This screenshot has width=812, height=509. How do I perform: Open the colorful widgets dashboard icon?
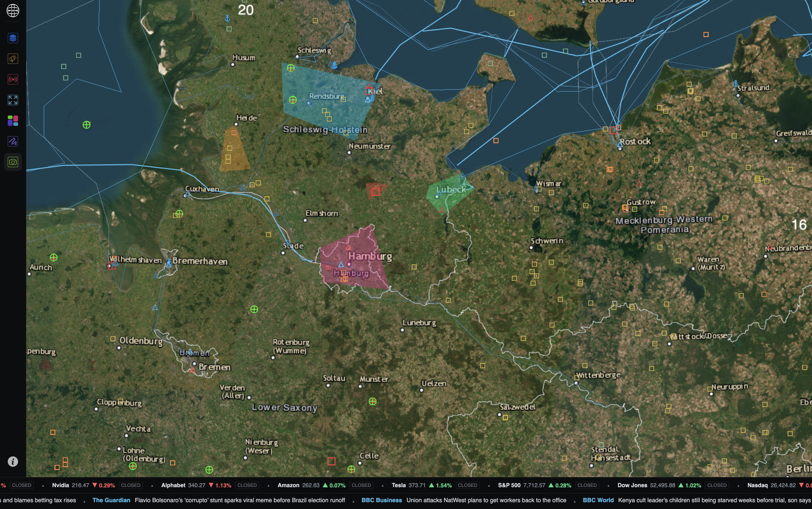coord(13,120)
